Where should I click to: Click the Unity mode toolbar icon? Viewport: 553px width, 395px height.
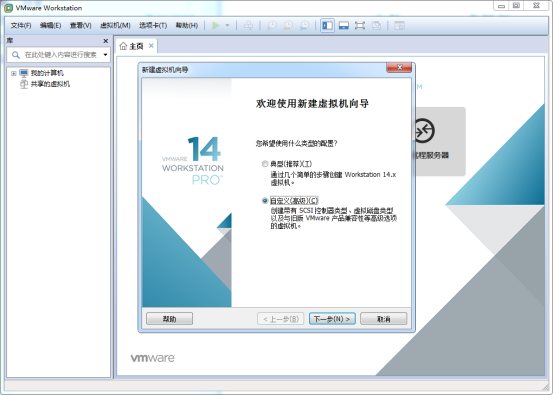[x=376, y=25]
